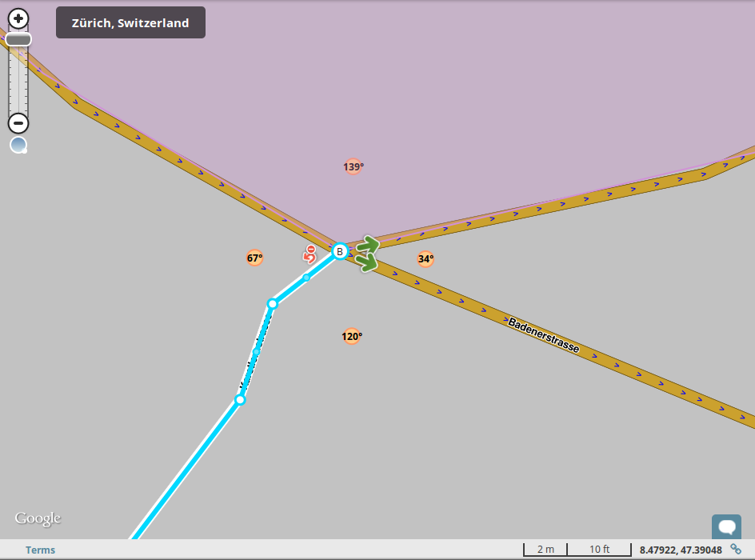This screenshot has height=560, width=755.
Task: Click the Zürich, Switzerland location label
Action: click(130, 22)
